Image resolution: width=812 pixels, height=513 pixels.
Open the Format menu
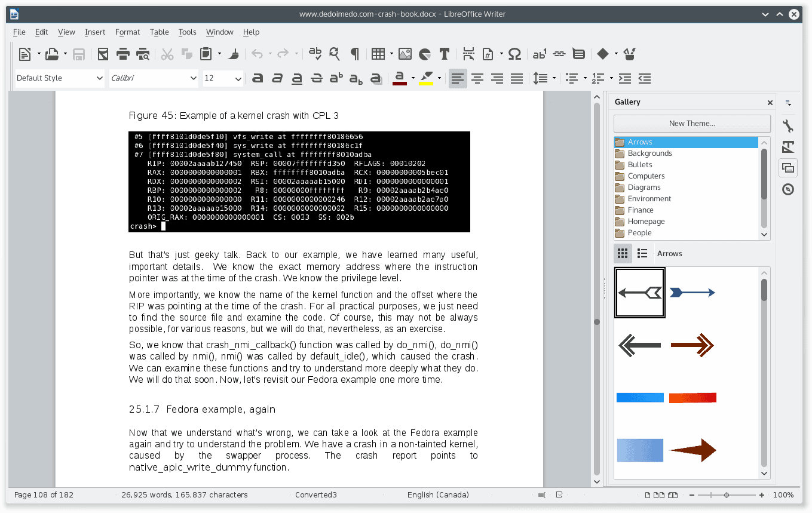(127, 32)
